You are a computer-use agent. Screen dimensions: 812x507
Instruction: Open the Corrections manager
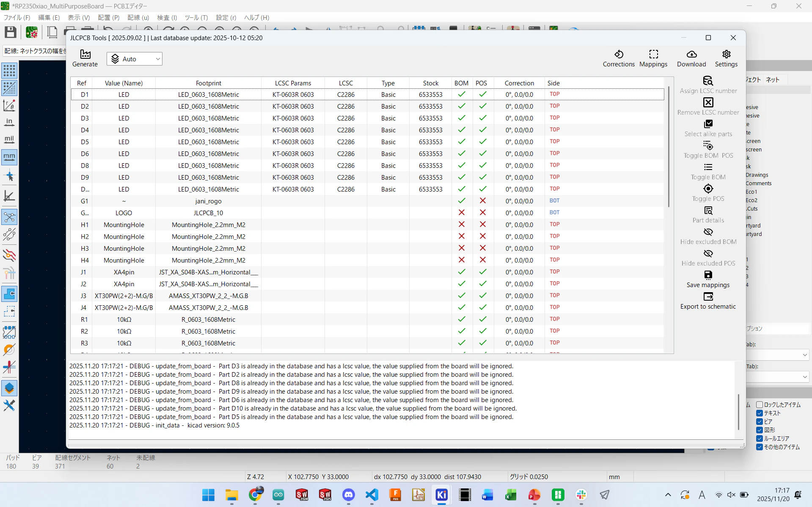pyautogui.click(x=619, y=58)
